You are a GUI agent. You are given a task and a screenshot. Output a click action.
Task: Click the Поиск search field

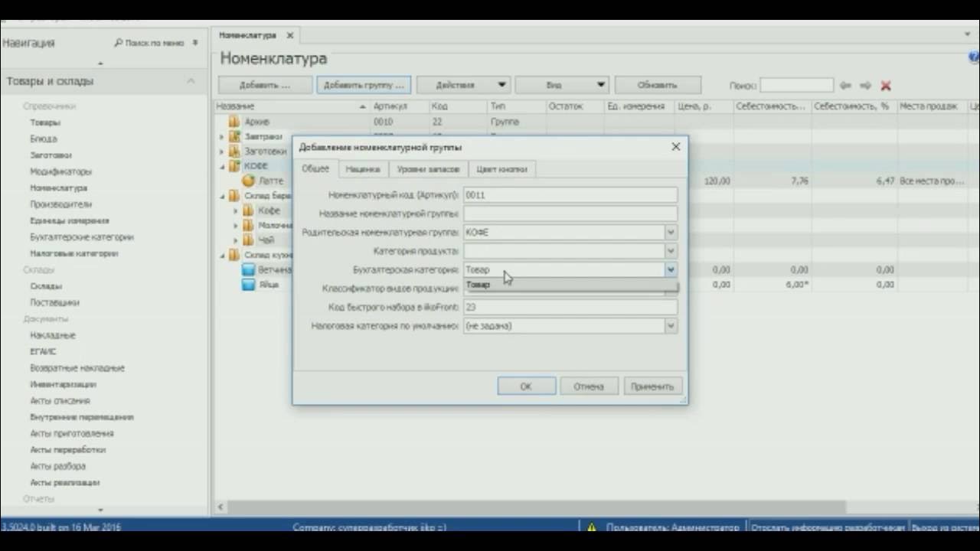(x=796, y=86)
